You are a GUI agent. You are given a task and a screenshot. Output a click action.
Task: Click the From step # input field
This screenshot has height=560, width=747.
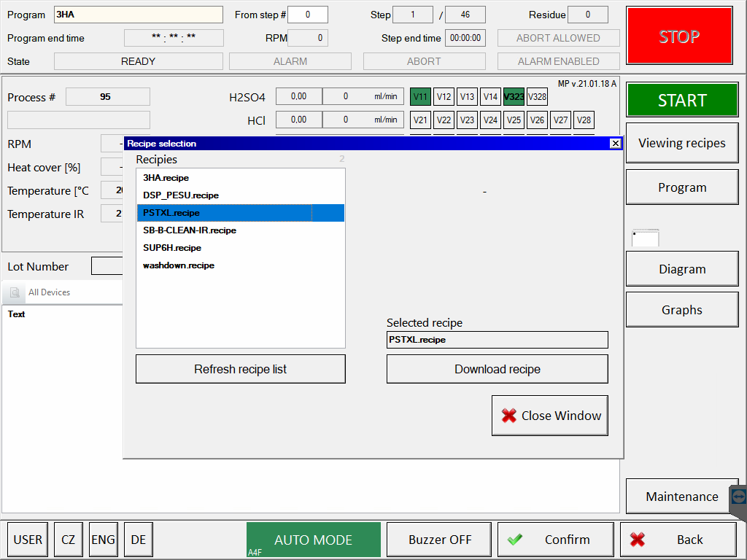(307, 15)
